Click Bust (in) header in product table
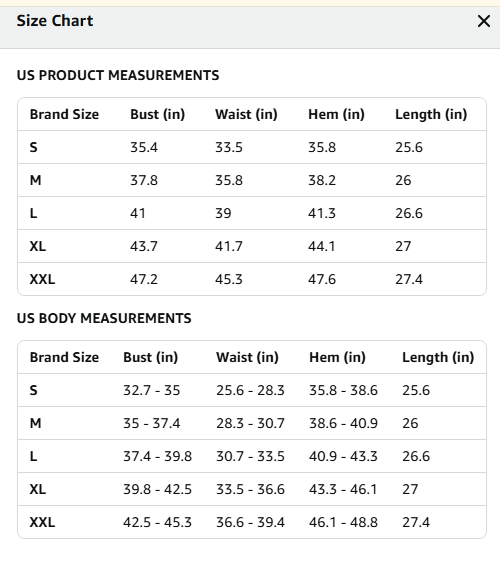The width and height of the screenshot is (500, 579). click(157, 114)
